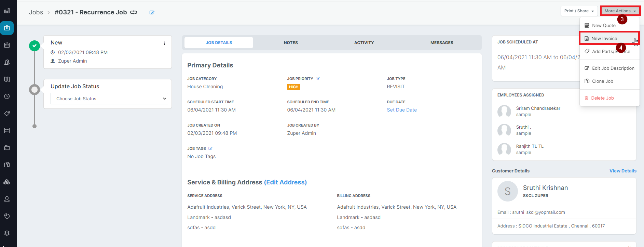
Task: Click edit icon next to Job Tags
Action: coord(210,148)
